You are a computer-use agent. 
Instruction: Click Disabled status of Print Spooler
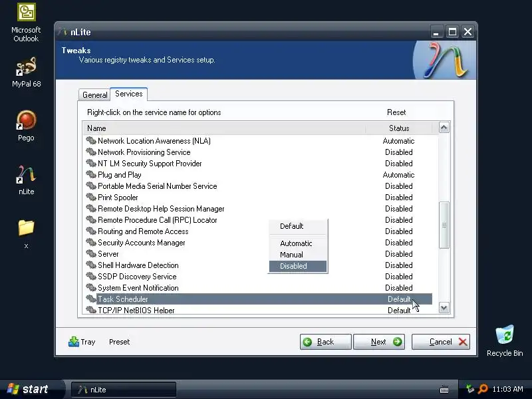398,197
